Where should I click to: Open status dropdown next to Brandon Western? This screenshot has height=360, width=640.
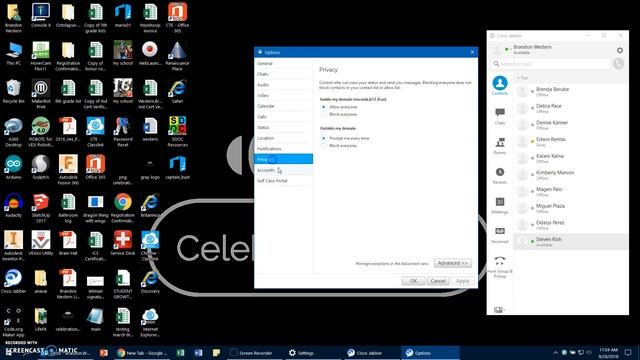(x=508, y=49)
